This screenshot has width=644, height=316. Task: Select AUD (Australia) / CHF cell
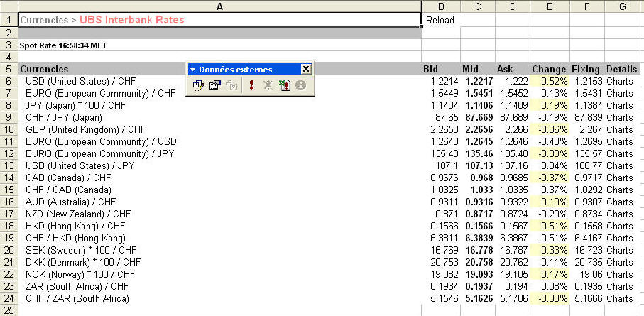click(x=219, y=202)
